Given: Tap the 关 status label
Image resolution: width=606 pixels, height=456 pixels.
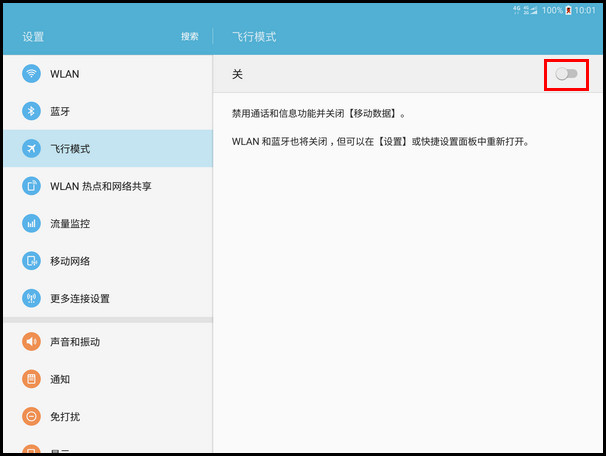Looking at the screenshot, I should [x=237, y=74].
